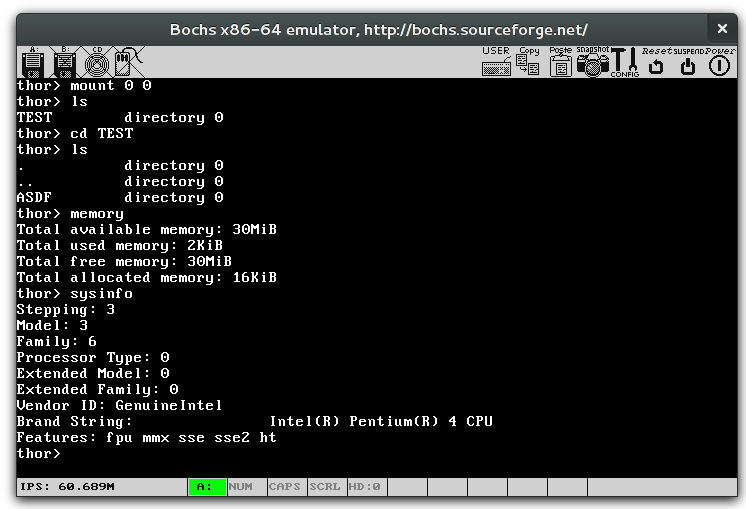Open CONFIG tools icon

pos(625,62)
